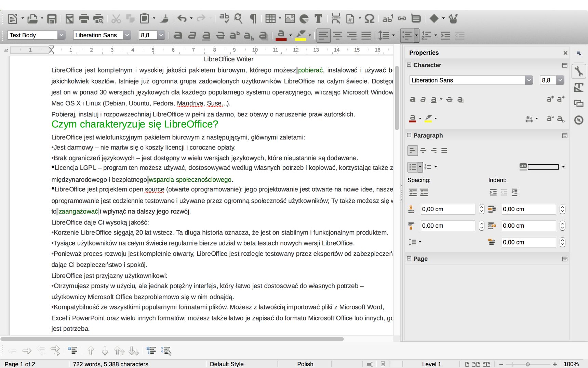Click Before Text Indent input field
Image resolution: width=588 pixels, height=368 pixels.
pyautogui.click(x=529, y=209)
